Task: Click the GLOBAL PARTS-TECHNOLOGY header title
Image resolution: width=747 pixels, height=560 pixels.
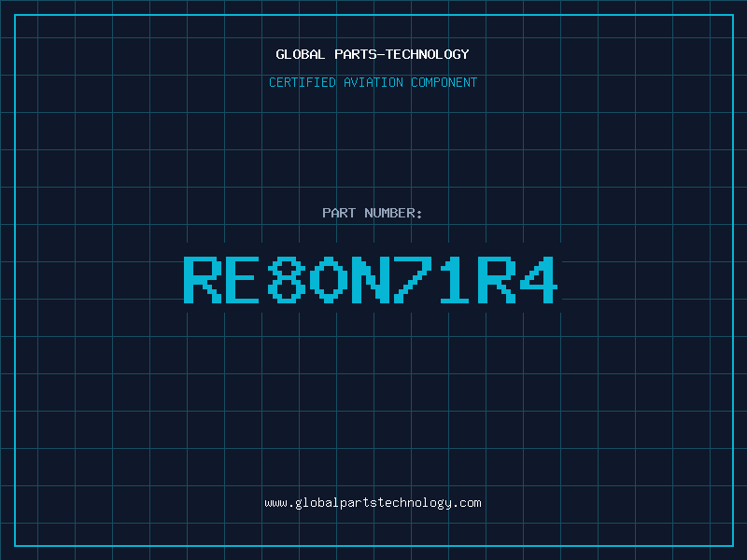Action: click(373, 54)
